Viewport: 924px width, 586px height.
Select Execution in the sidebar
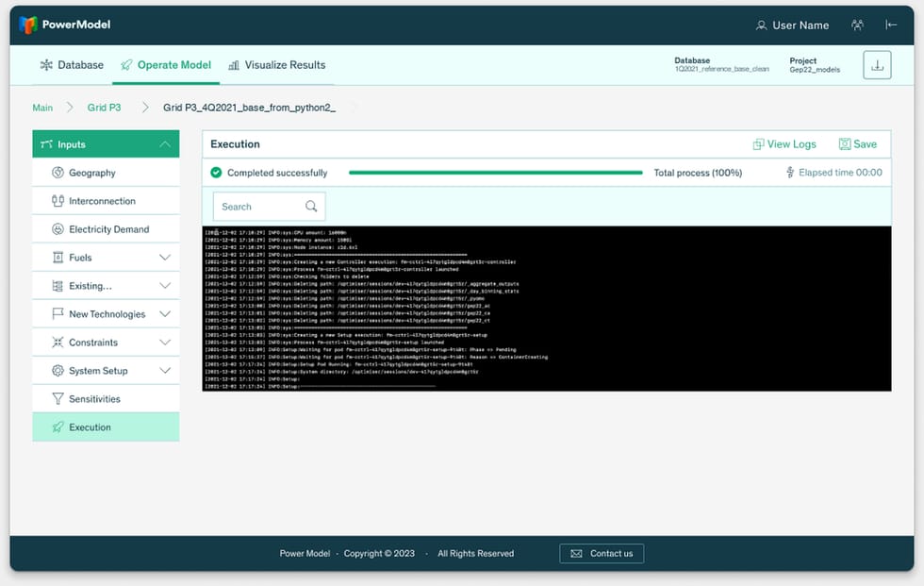point(106,427)
